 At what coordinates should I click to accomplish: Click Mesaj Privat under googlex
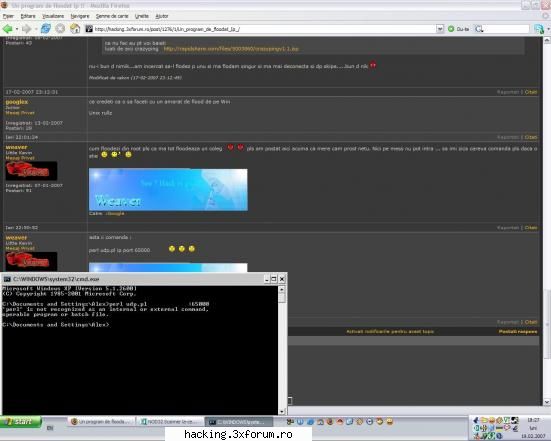point(20,113)
